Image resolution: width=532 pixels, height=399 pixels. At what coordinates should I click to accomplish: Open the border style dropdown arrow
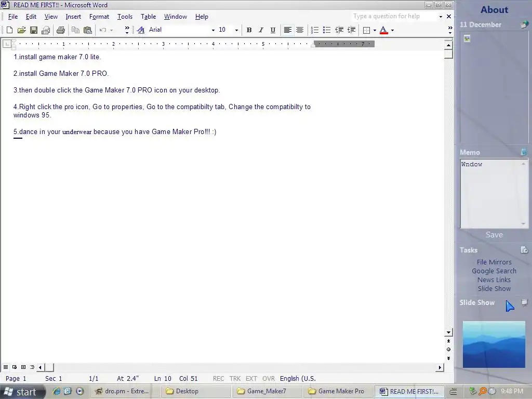pyautogui.click(x=375, y=30)
